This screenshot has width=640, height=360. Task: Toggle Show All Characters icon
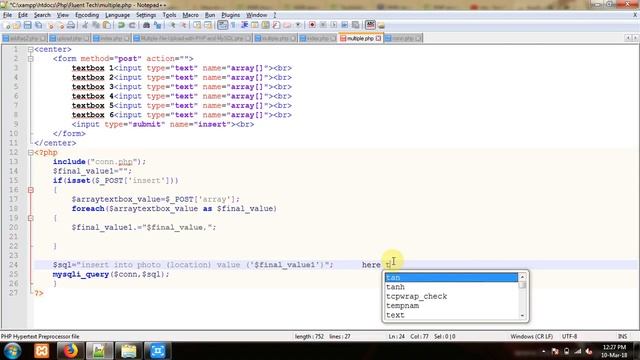pyautogui.click(x=233, y=25)
